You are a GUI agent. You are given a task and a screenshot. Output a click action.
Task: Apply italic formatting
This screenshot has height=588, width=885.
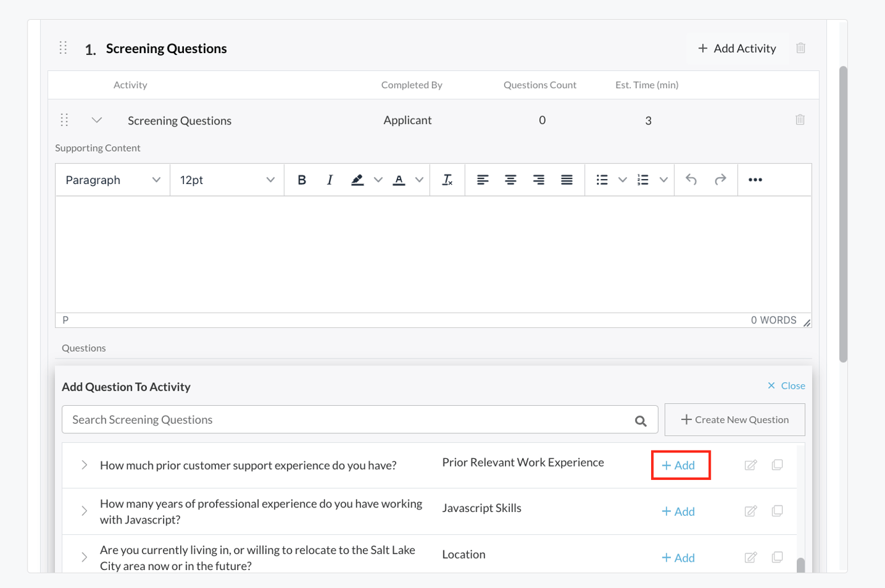click(x=329, y=180)
